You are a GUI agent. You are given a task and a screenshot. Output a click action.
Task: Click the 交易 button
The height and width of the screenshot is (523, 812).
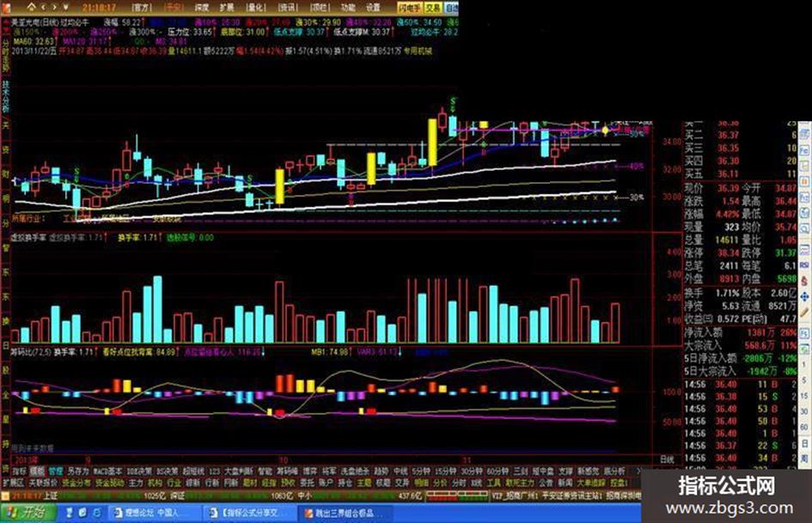click(433, 7)
